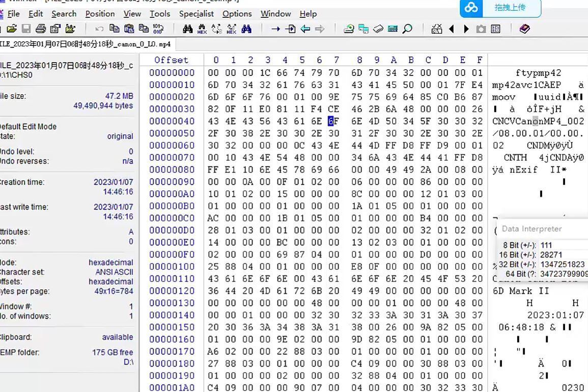The width and height of the screenshot is (588, 392).
Task: Click Default Edit Mode label
Action: point(28,126)
